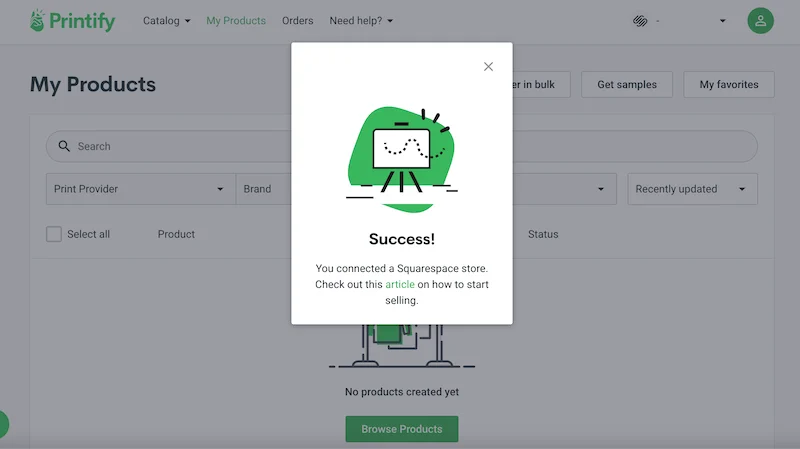Click the Product column header

coord(176,234)
